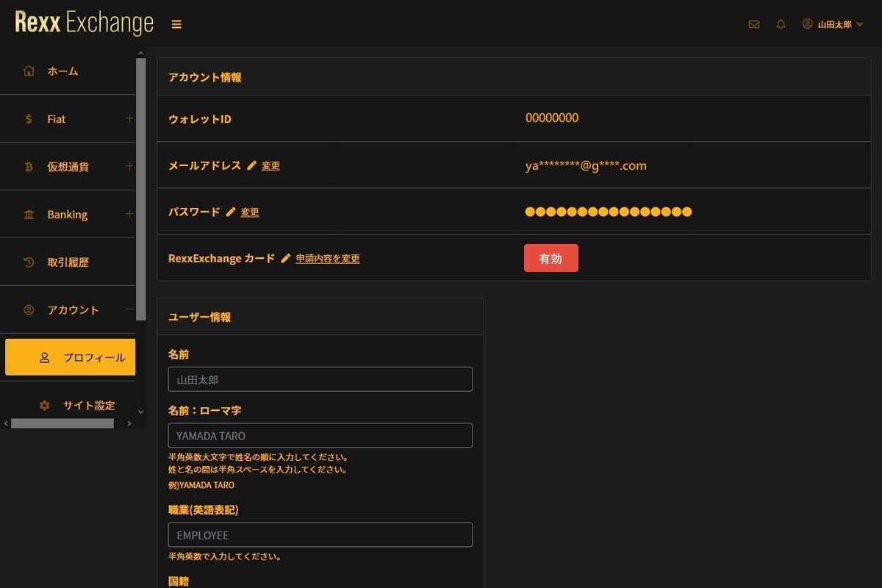Open 申請内容を変更 for RexxExchange カード
Screen dimensions: 882x588
328,259
